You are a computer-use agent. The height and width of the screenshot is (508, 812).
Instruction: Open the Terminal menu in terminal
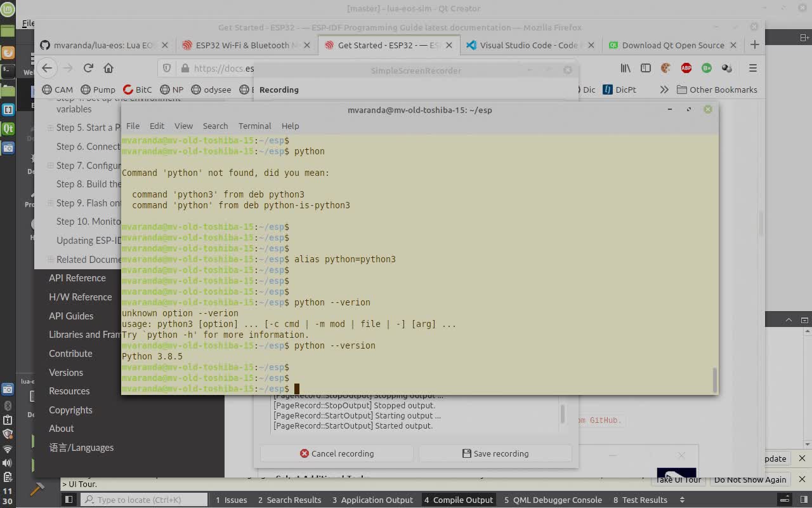[x=254, y=126]
